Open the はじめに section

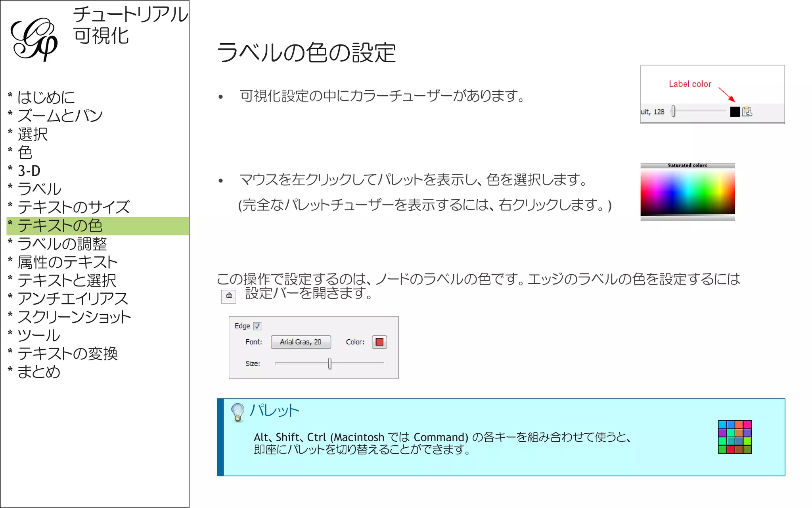coord(46,97)
